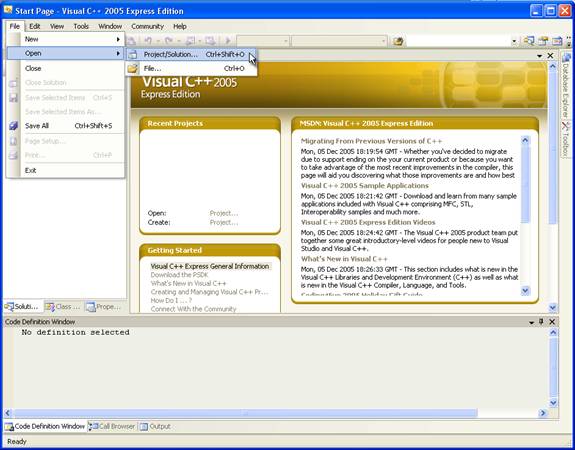Open the Community menu
This screenshot has width=575, height=450.
[x=147, y=26]
